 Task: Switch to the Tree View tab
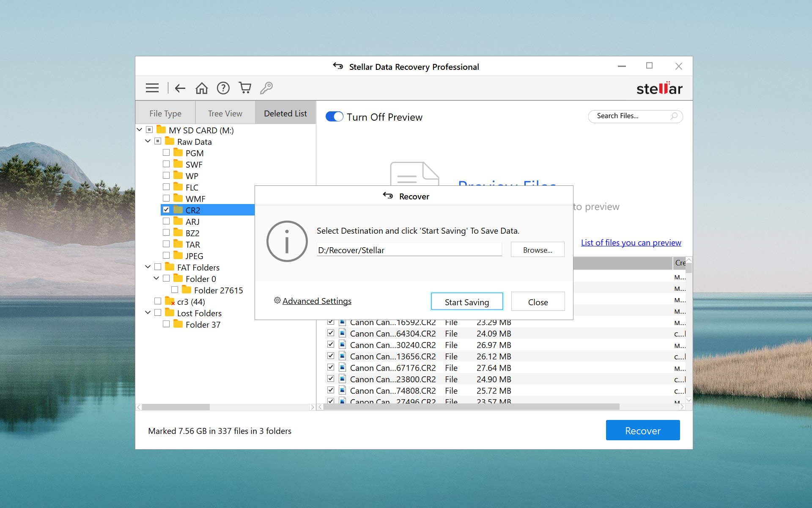point(225,113)
